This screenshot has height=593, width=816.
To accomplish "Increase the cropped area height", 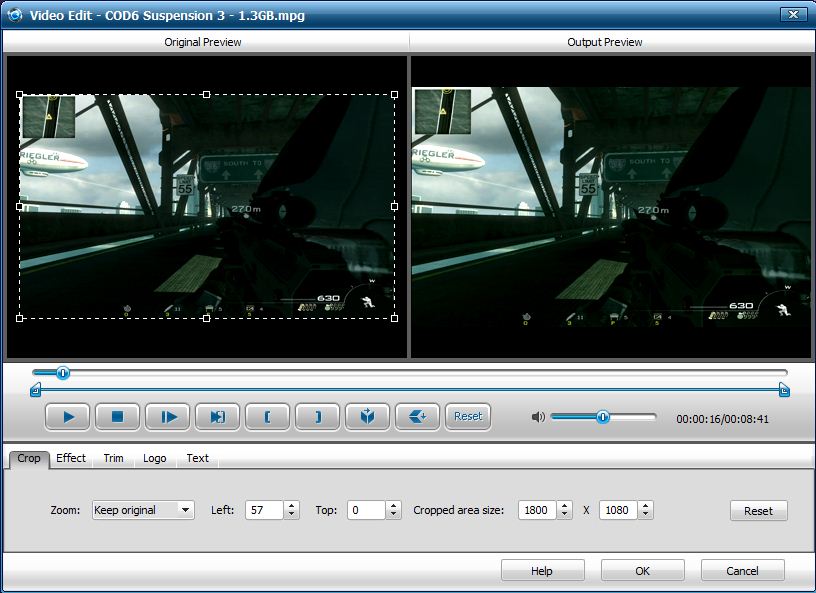I will coord(646,506).
